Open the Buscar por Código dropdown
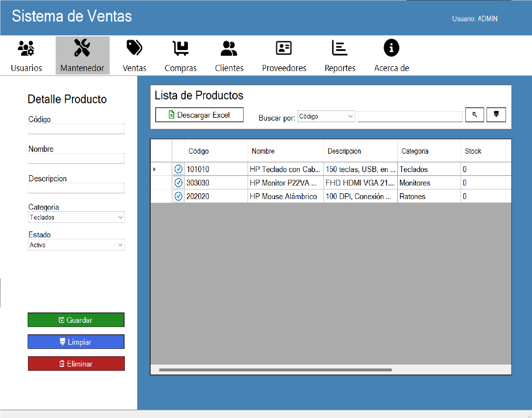Screen dimensions: 532x418 [x=326, y=116]
